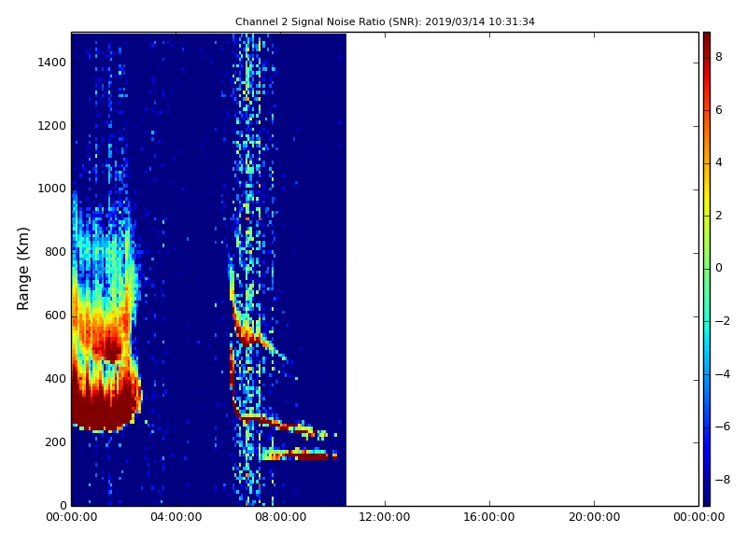
Task: Click the 1400 range tick label
Action: point(52,63)
